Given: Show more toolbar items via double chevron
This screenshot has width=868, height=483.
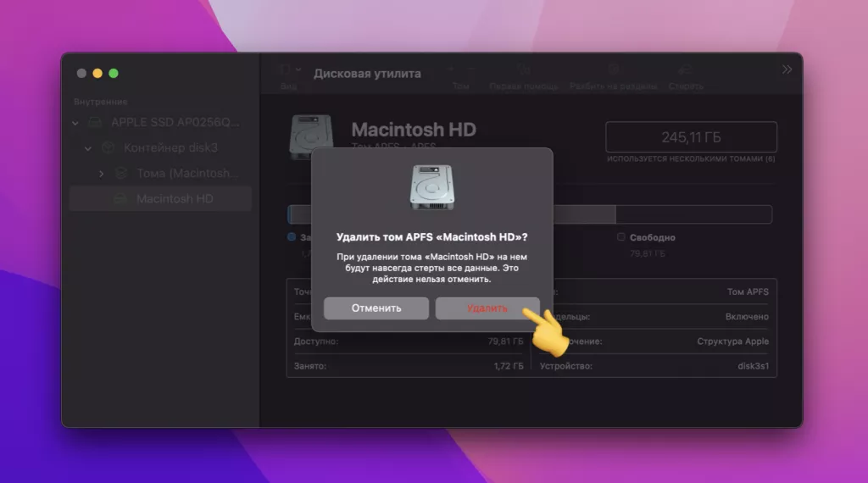Looking at the screenshot, I should click(x=787, y=69).
